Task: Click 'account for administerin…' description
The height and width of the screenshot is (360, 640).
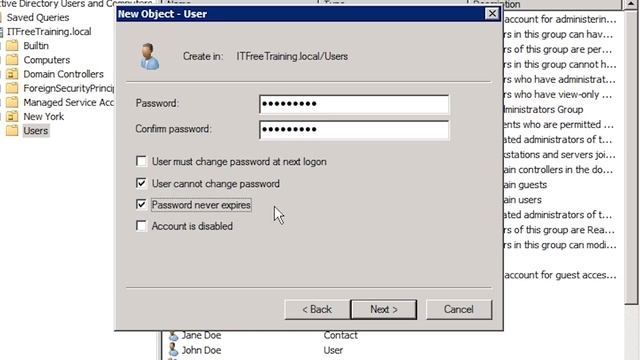Action: click(560, 19)
